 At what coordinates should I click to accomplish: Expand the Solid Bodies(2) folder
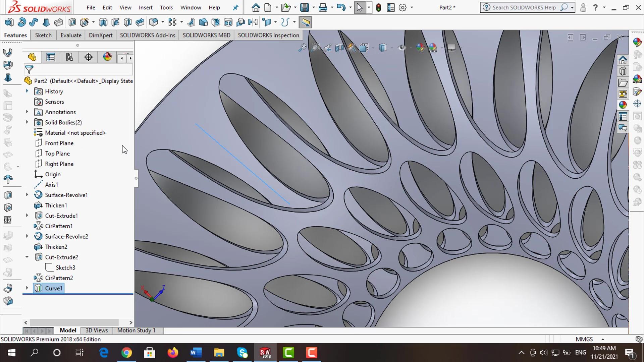point(27,122)
